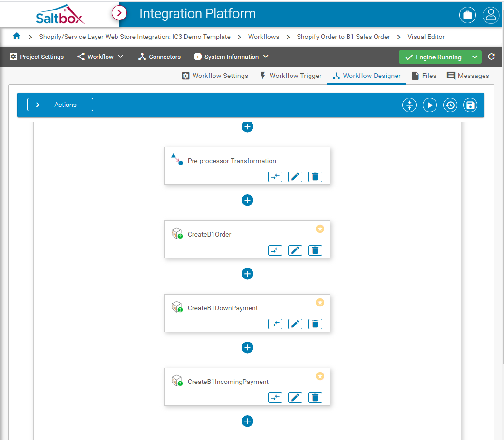Click the Pre-processor Transformation type icon

point(177,159)
